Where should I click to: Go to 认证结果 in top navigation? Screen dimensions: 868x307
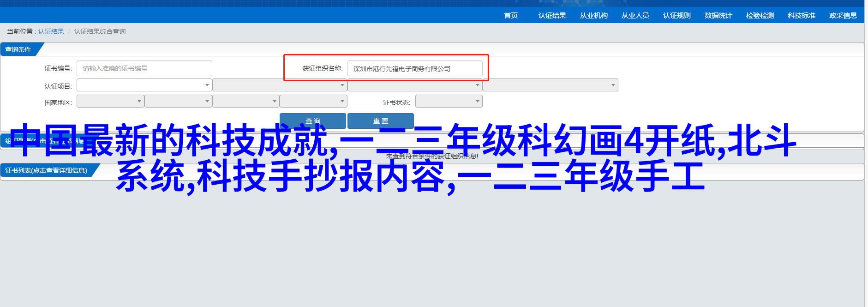click(552, 16)
